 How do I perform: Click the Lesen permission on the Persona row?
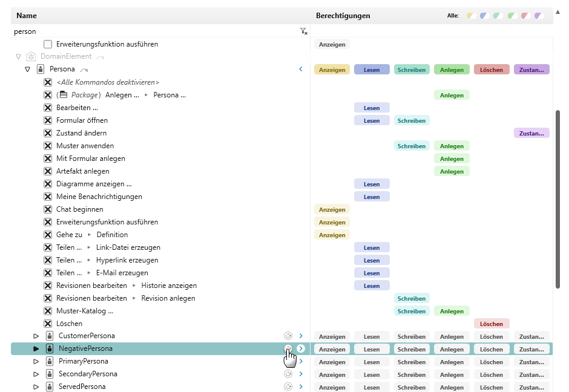tap(372, 70)
